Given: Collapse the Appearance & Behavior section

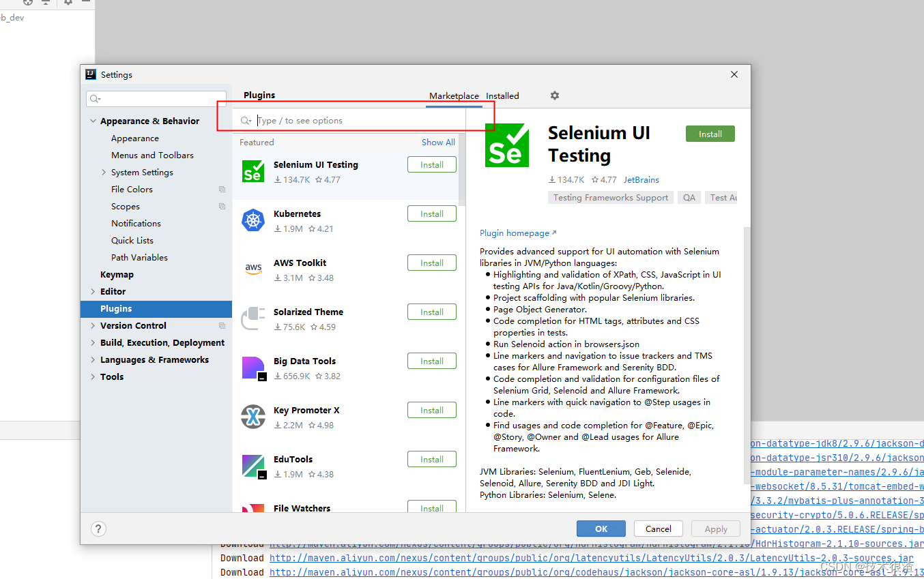Looking at the screenshot, I should 93,121.
